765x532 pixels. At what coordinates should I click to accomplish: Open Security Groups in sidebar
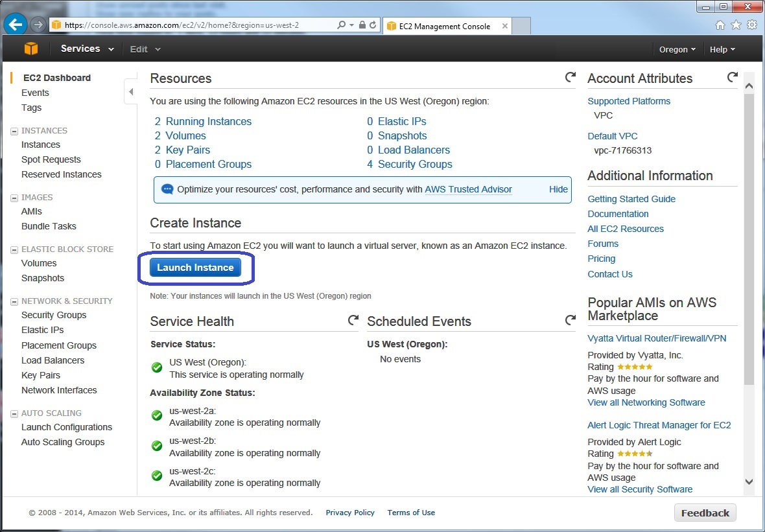point(54,315)
